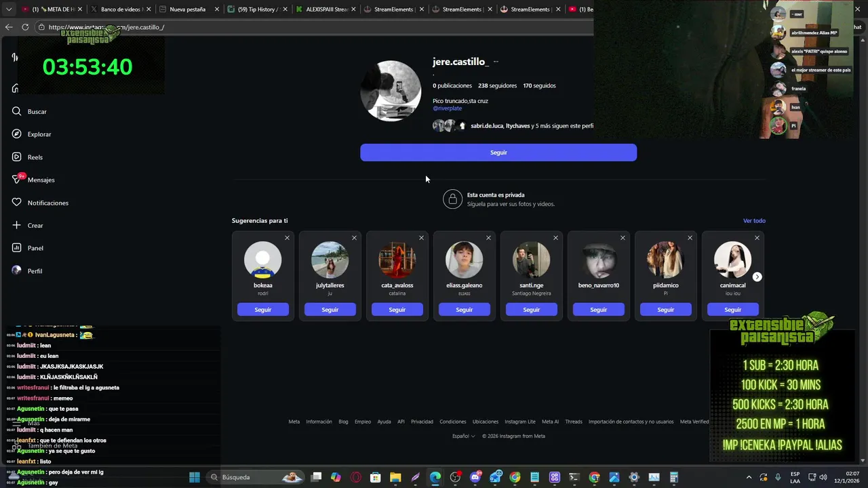Open santi.nge profile avatar
Screen dimensions: 868x488
click(532, 260)
